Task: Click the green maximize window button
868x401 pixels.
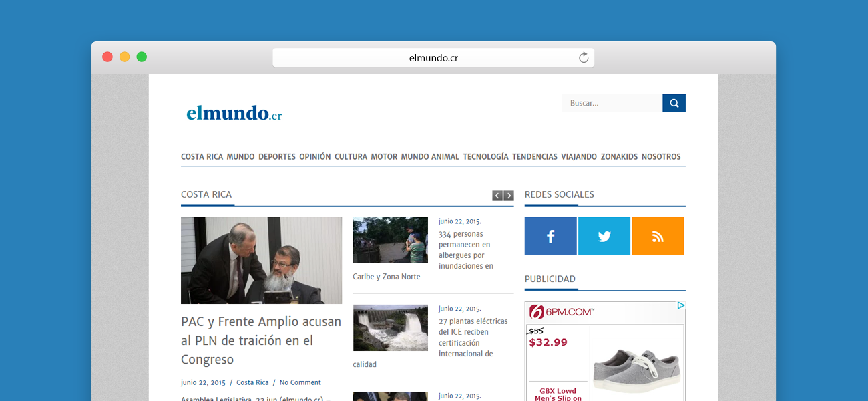Action: (142, 57)
